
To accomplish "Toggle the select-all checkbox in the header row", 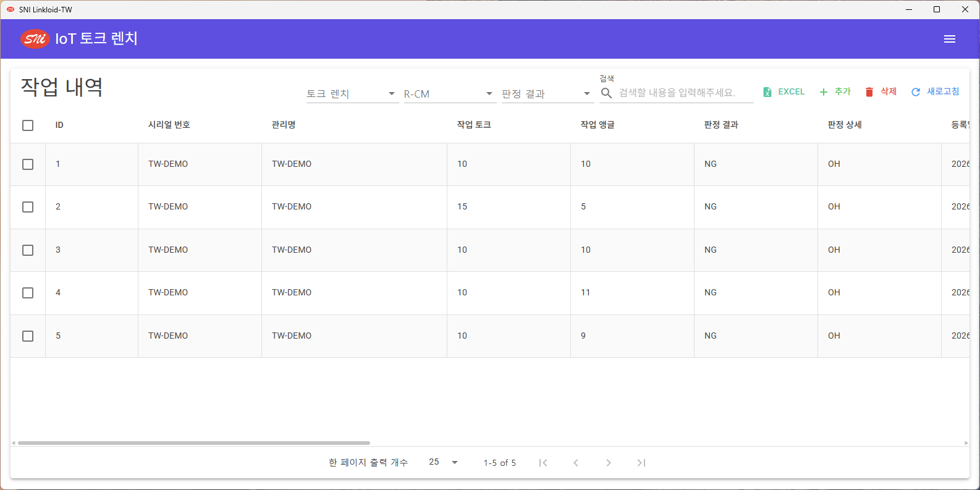I will (x=28, y=125).
